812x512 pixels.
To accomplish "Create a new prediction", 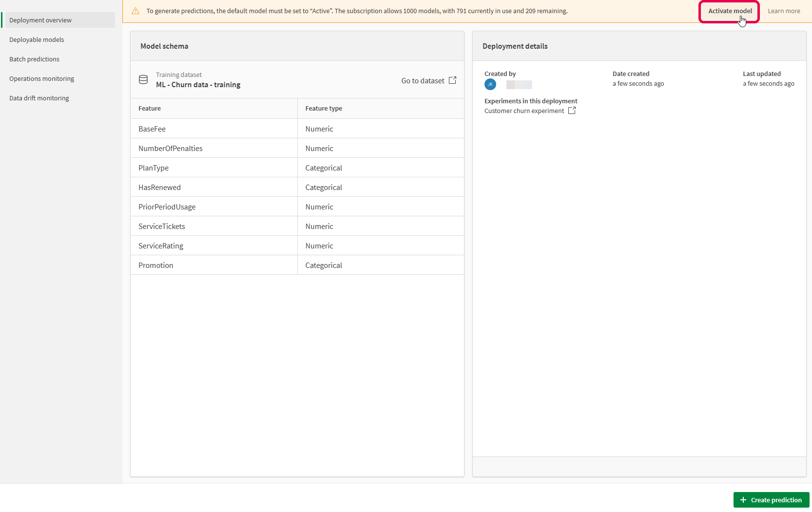I will pyautogui.click(x=771, y=500).
